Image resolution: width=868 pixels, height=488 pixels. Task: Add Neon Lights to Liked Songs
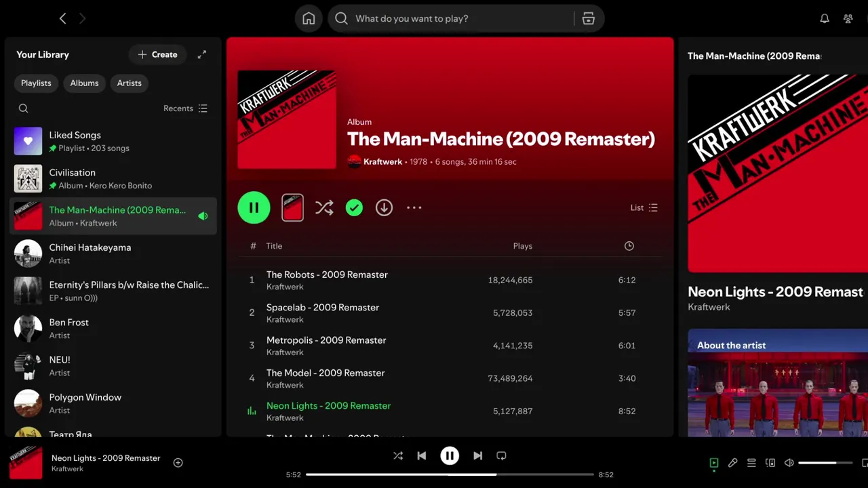[x=178, y=463]
